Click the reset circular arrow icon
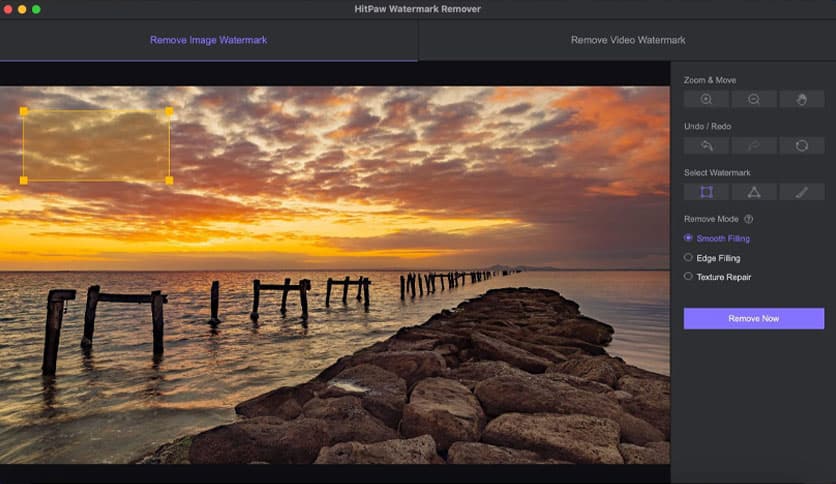The image size is (836, 484). (x=801, y=146)
